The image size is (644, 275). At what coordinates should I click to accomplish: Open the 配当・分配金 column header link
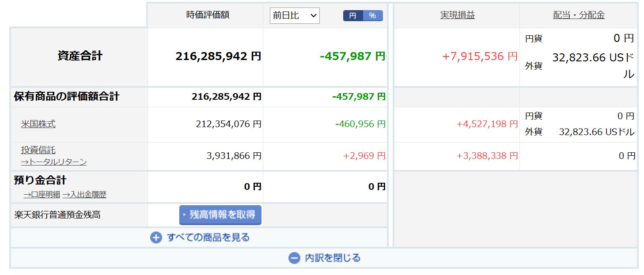pyautogui.click(x=579, y=15)
